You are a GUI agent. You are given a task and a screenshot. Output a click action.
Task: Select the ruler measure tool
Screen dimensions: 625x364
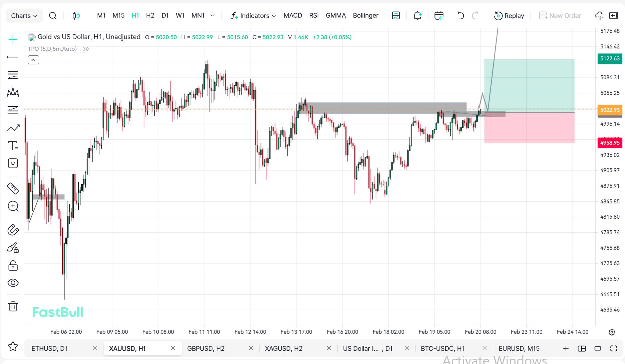(13, 188)
